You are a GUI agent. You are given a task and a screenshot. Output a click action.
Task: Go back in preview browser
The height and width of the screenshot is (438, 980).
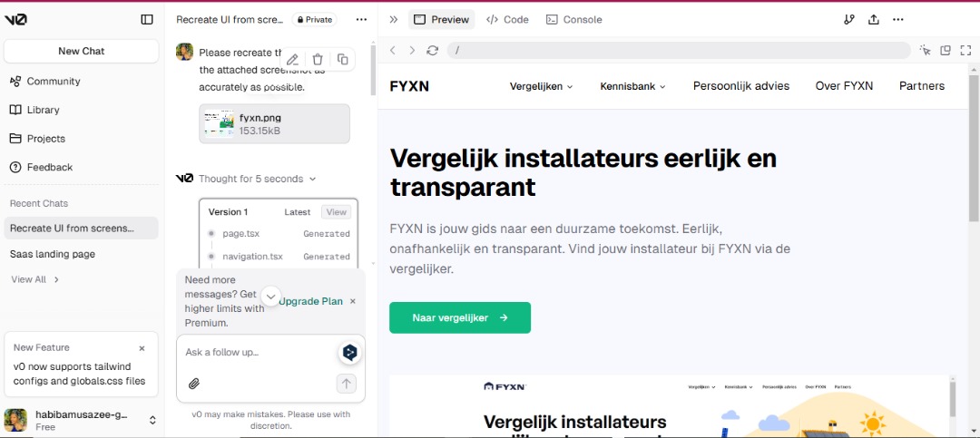(x=393, y=50)
